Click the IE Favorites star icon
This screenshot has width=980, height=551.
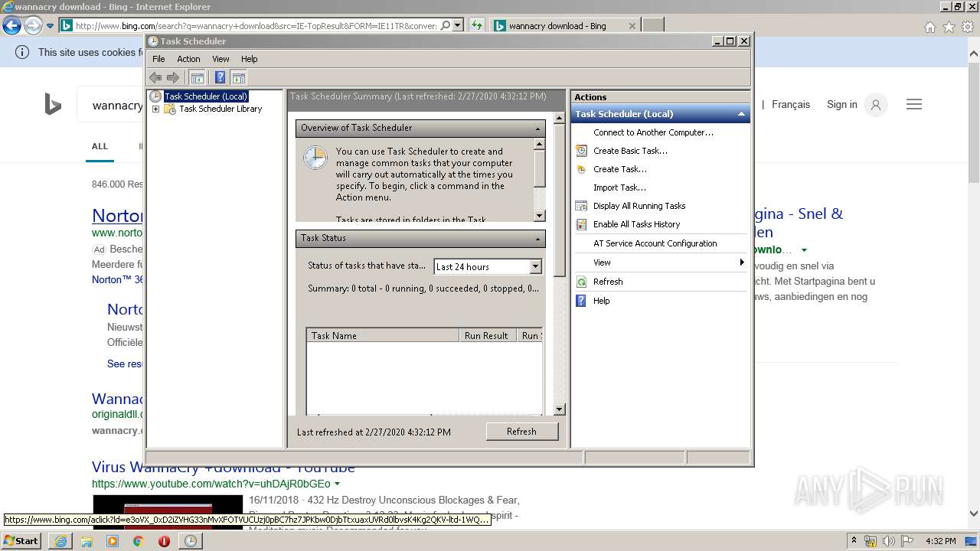click(949, 27)
